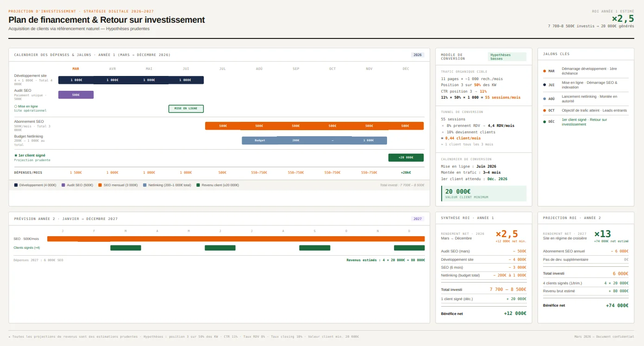Click the 55 sessions/mois highlighted result

point(503,98)
